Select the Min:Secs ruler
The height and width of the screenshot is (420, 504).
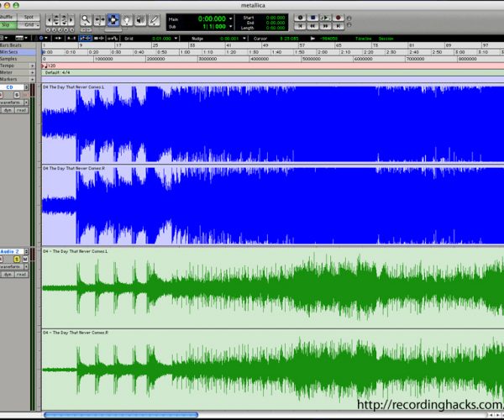(x=18, y=52)
